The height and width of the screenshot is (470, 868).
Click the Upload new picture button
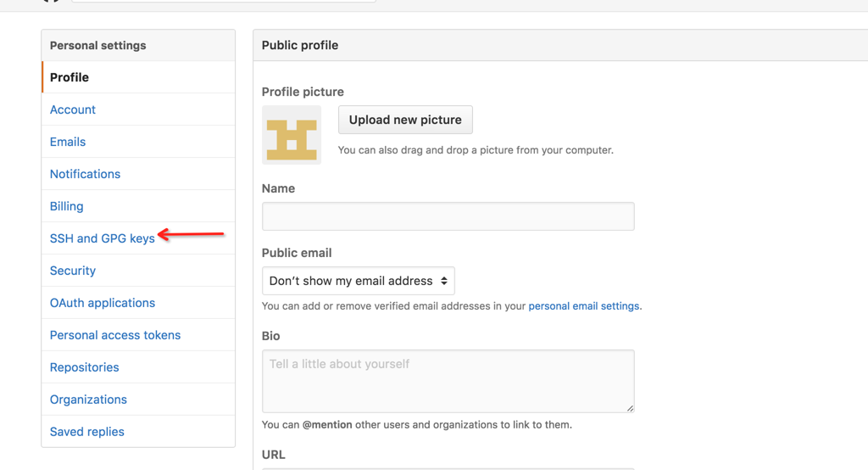(x=405, y=120)
